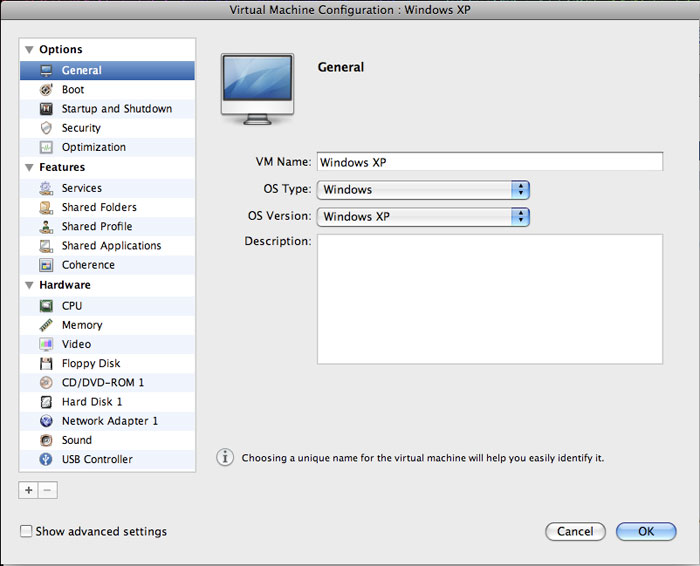Select Shared Folders in the sidebar
Screen dimensions: 700x566
click(x=98, y=207)
